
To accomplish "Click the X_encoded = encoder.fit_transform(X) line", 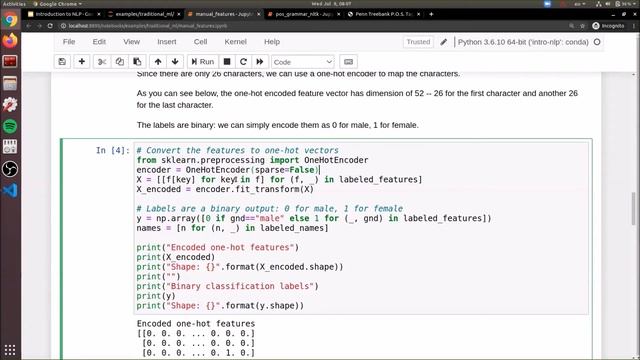I will 225,189.
